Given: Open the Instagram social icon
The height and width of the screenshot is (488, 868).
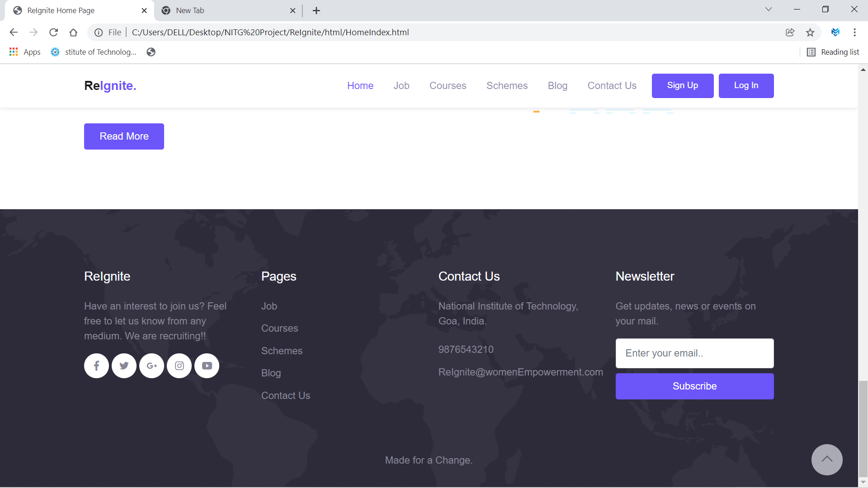Looking at the screenshot, I should [x=179, y=366].
